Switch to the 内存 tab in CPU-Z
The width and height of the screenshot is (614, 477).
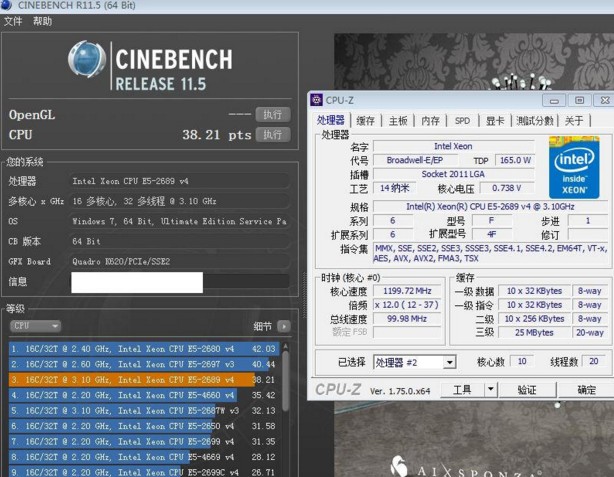coord(430,121)
